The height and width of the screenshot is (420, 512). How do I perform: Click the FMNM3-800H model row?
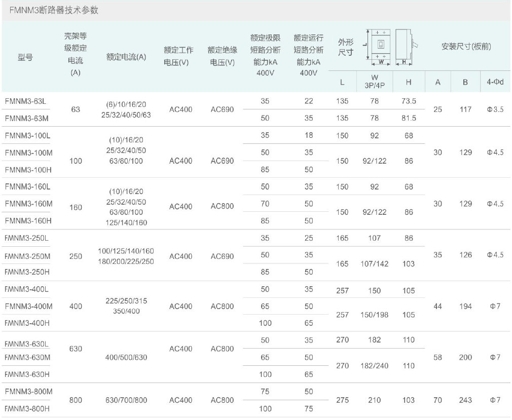click(28, 408)
